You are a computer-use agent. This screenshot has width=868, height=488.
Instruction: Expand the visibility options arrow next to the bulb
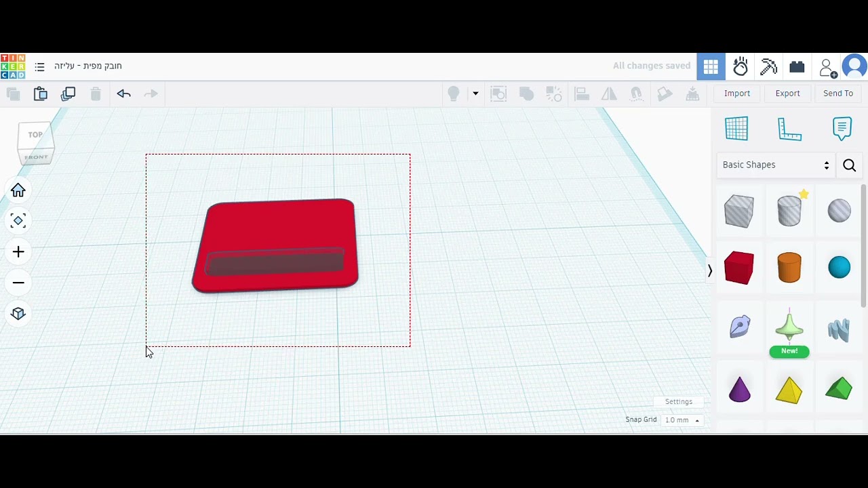pos(475,94)
